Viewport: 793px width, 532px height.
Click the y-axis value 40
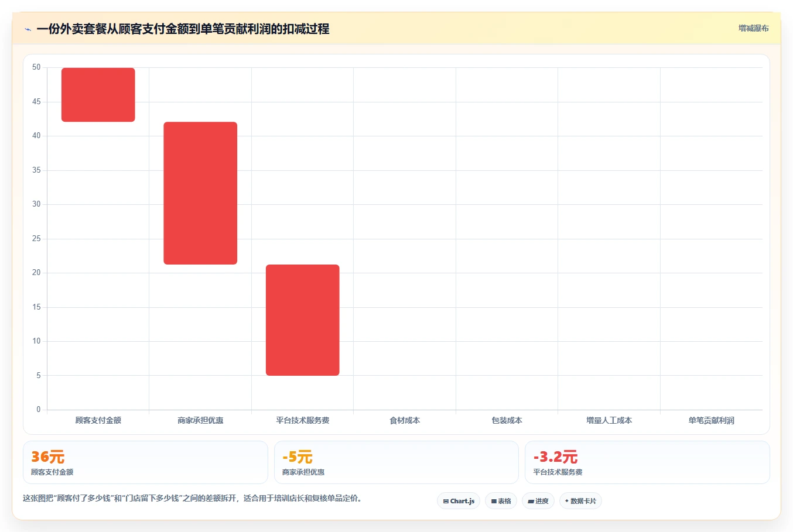(36, 136)
